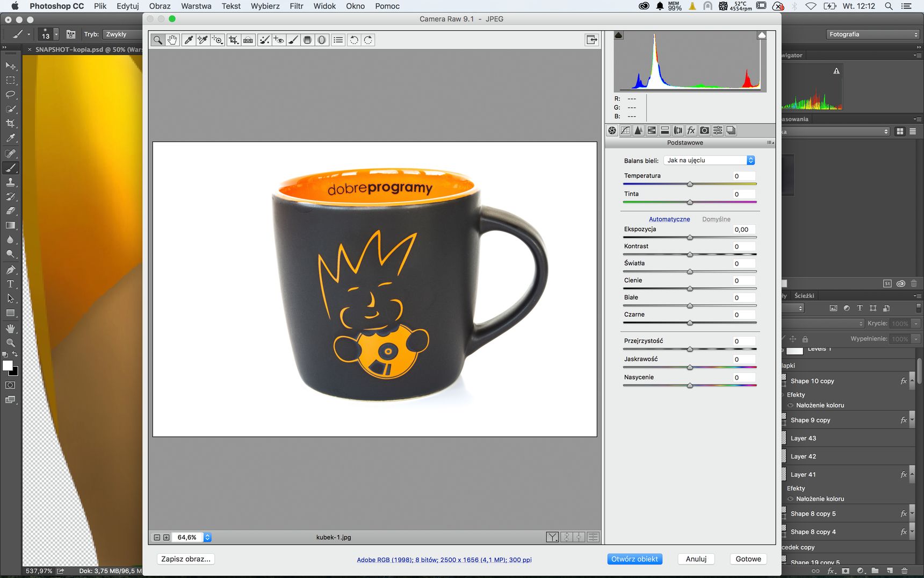Open the Lens Corrections panel tab
924x578 pixels.
678,130
